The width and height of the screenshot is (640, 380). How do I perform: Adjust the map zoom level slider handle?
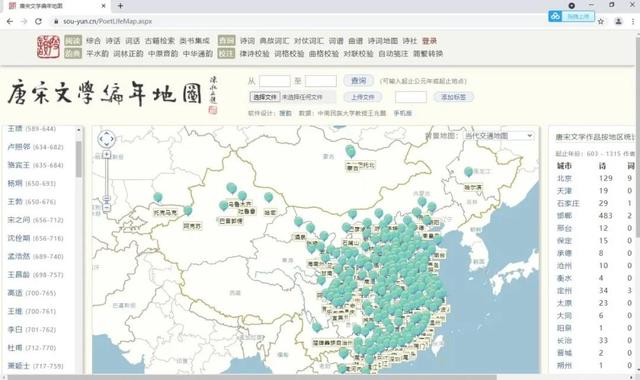(107, 198)
